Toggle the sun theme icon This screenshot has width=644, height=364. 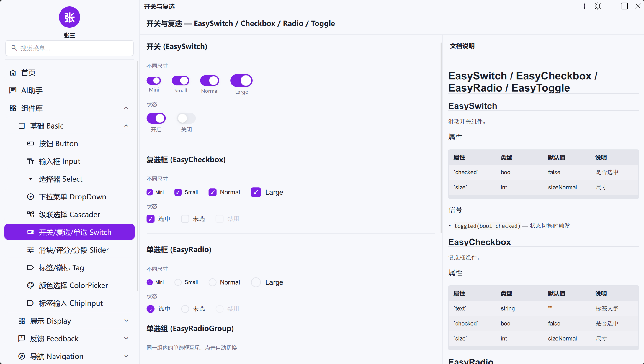point(598,6)
